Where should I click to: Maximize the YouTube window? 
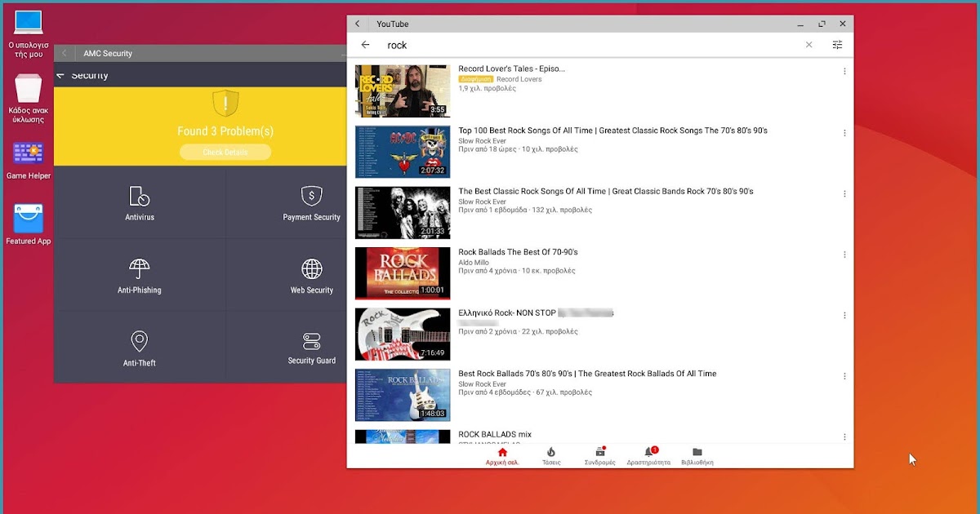point(822,24)
